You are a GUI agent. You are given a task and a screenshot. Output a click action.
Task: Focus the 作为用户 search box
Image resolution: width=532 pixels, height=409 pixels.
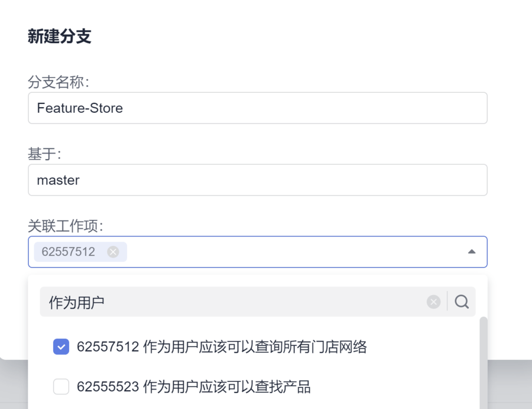(x=231, y=302)
